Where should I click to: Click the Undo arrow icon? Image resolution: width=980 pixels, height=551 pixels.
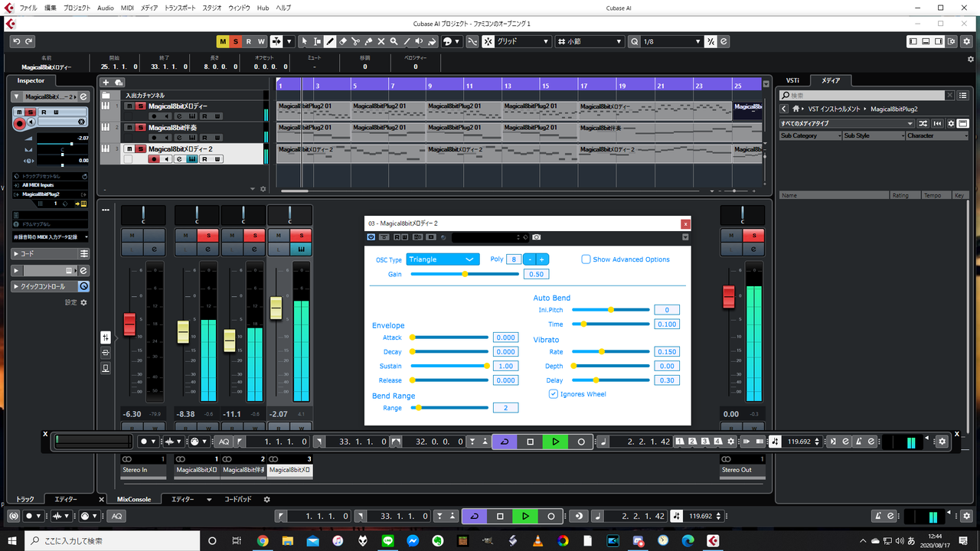click(15, 41)
